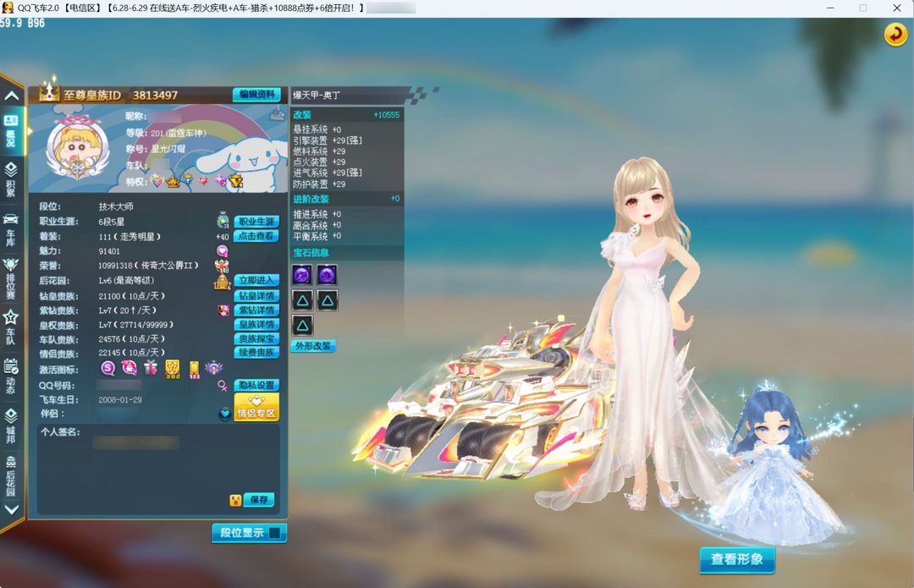Switch to the 城邦 sidebar tab
This screenshot has width=914, height=588.
pos(11,426)
